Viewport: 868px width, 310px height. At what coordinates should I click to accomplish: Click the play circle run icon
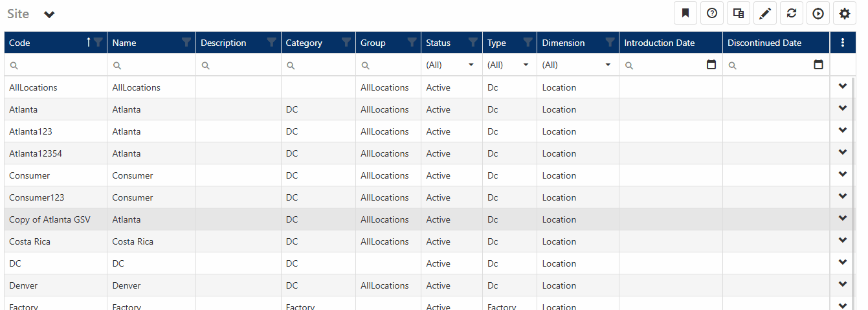point(818,13)
